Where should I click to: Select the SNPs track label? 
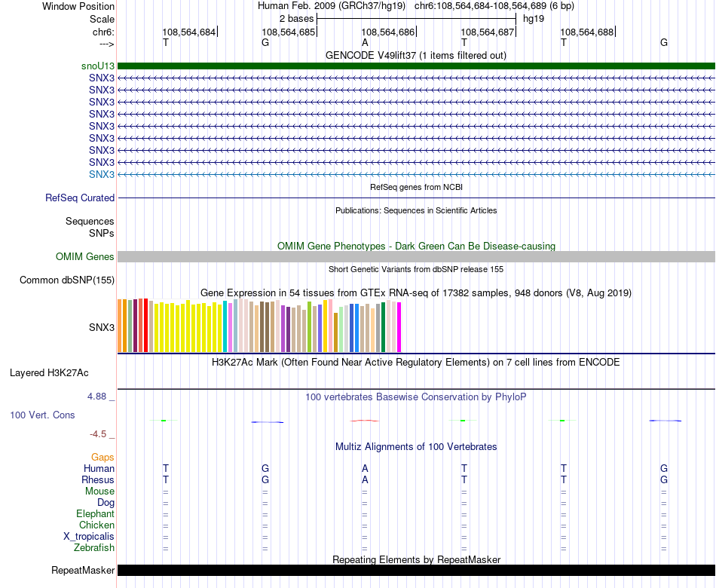pyautogui.click(x=102, y=233)
